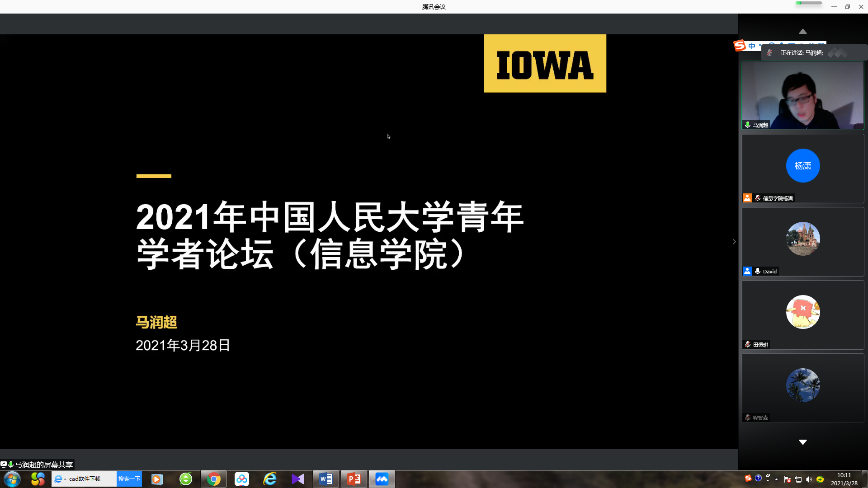Click 田恒琪's cartoon avatar
Image resolution: width=868 pixels, height=488 pixels.
(802, 312)
